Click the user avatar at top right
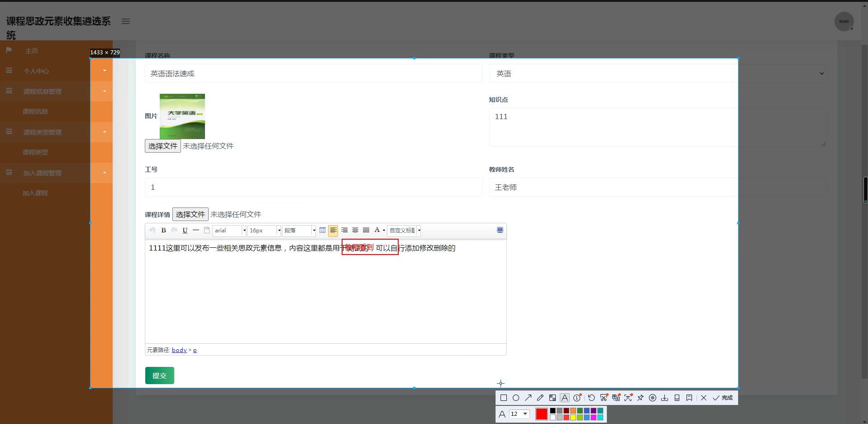The width and height of the screenshot is (868, 424). [x=844, y=21]
